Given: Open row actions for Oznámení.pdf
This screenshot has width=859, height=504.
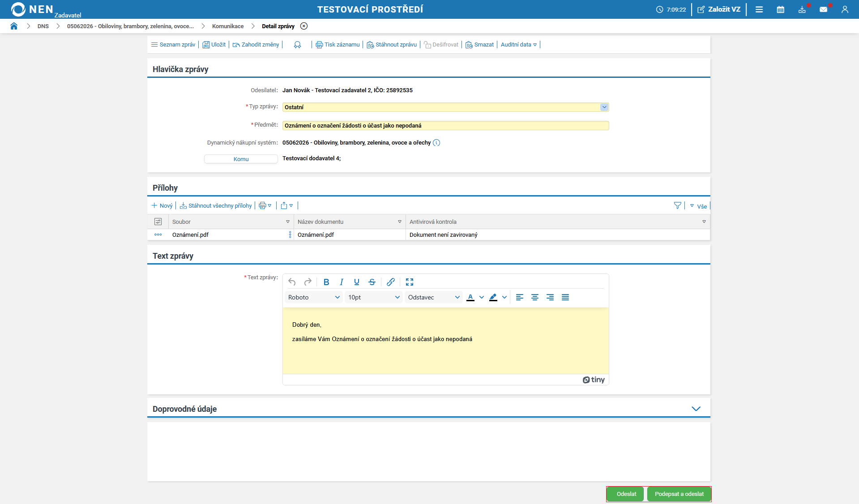Looking at the screenshot, I should [x=158, y=235].
